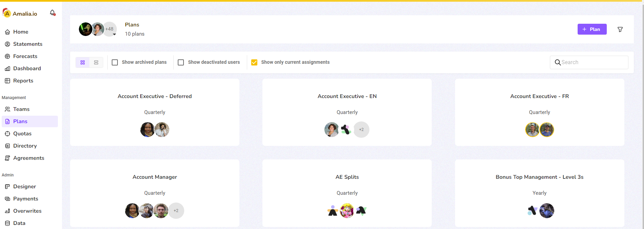Click the Search input field
644x229 pixels.
coord(589,62)
